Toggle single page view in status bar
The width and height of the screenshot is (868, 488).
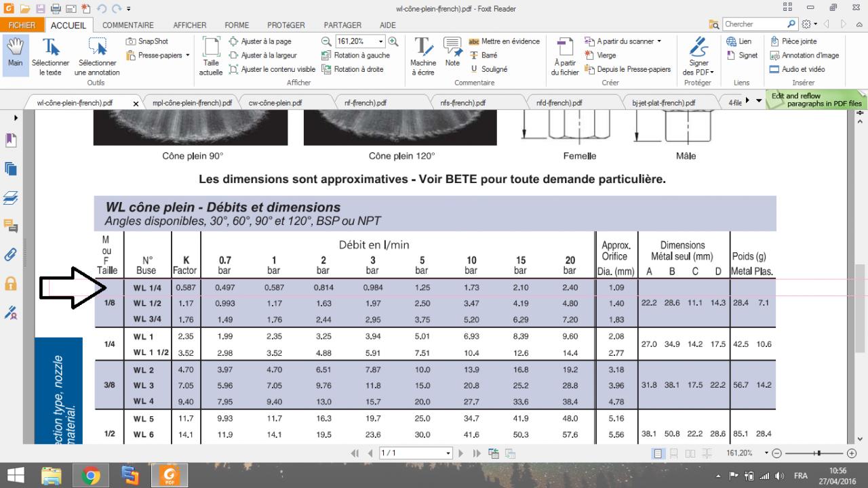click(x=658, y=453)
